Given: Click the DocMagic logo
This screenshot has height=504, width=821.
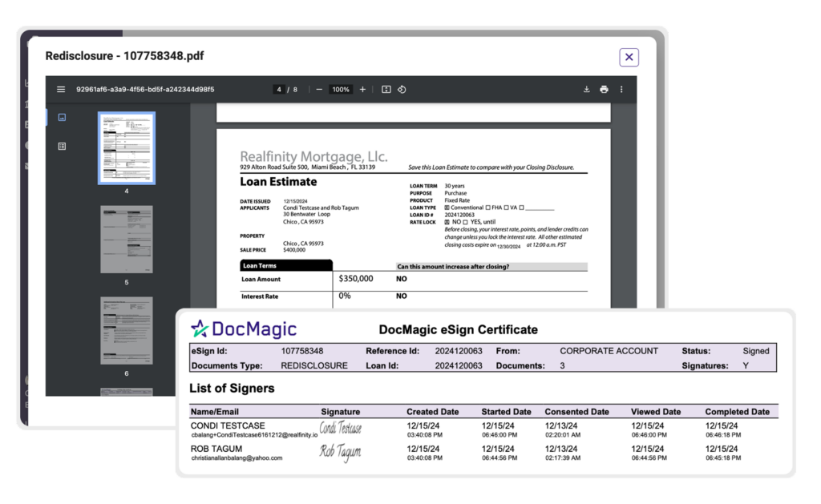Looking at the screenshot, I should (x=244, y=329).
